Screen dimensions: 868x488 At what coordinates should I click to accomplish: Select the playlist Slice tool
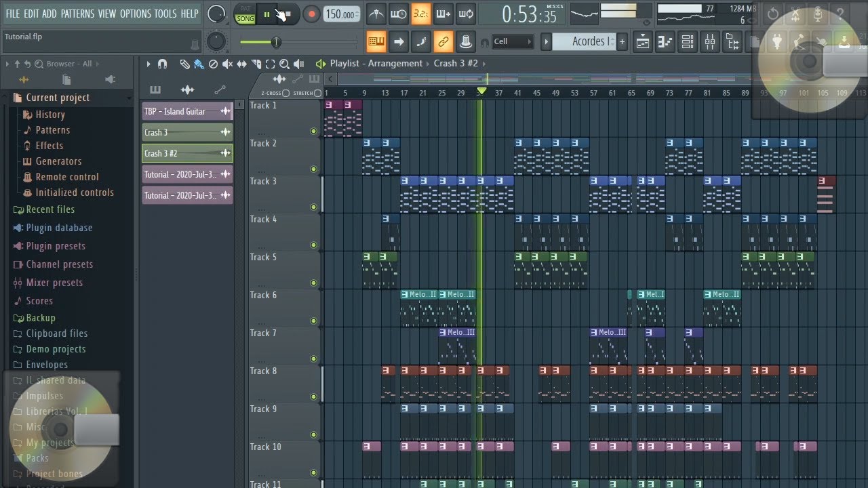coord(256,64)
